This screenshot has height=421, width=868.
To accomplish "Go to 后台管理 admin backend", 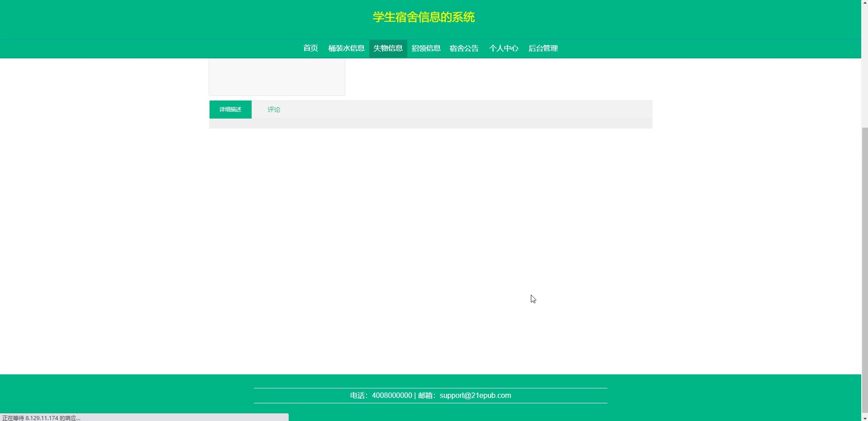I will tap(543, 48).
